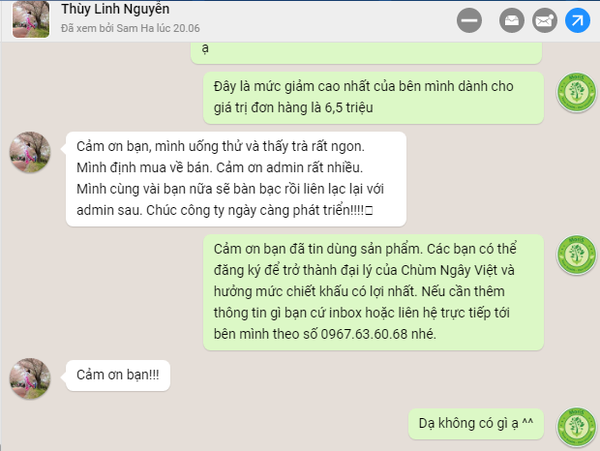The height and width of the screenshot is (451, 600).
Task: Select the 'Dạ không có gì ạ ^^' reply
Action: (x=476, y=423)
